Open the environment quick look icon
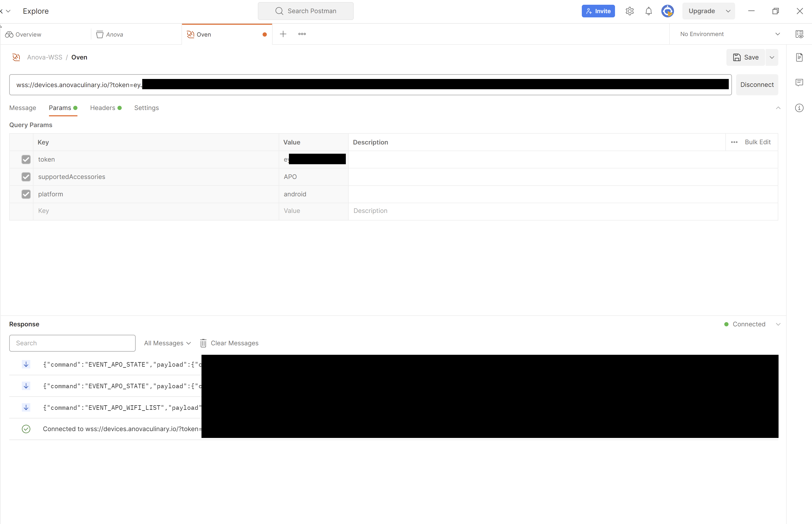This screenshot has width=812, height=524. [x=799, y=34]
